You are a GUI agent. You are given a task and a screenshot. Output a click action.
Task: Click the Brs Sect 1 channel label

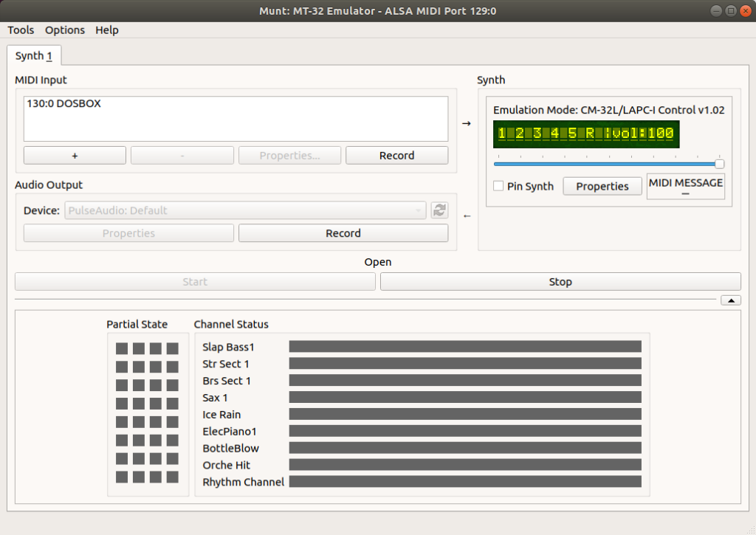[x=227, y=381]
